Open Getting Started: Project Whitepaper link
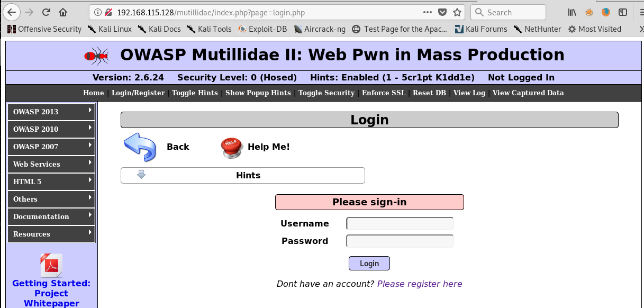 51,293
